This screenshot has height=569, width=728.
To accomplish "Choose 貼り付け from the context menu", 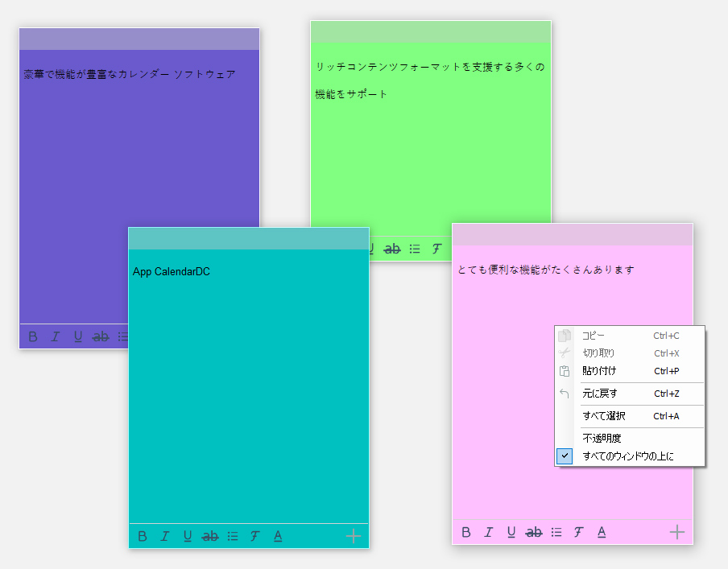I will tap(630, 371).
